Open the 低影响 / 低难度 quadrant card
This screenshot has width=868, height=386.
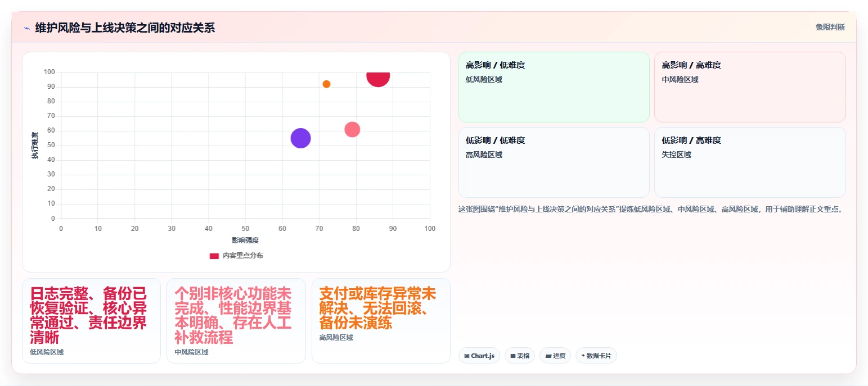point(554,162)
